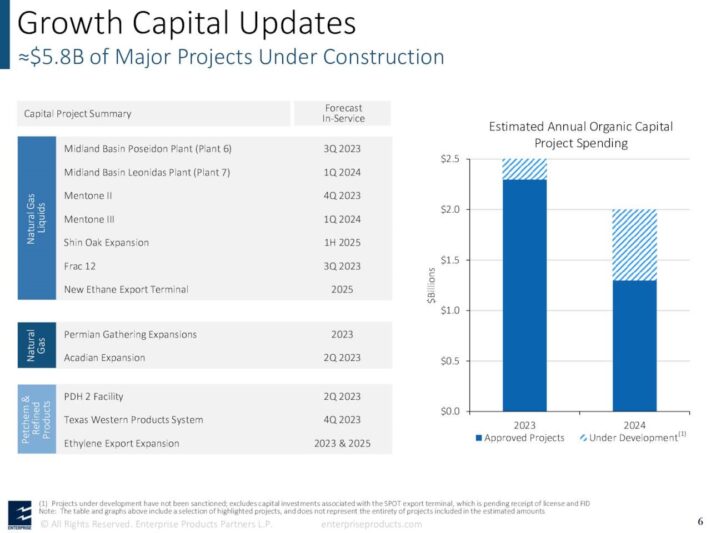This screenshot has height=533, width=711.
Task: Select the 2023 solid blue bar
Action: tap(524, 295)
